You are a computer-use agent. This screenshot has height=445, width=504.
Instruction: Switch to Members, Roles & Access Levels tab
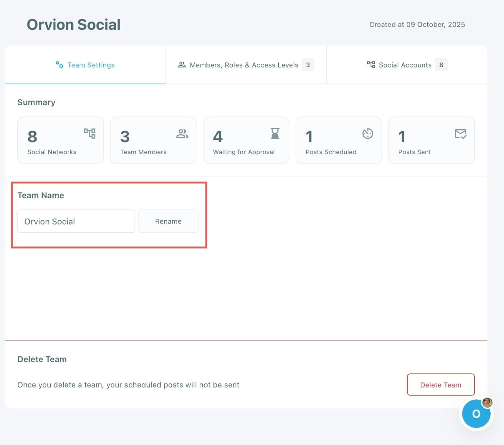pyautogui.click(x=244, y=65)
